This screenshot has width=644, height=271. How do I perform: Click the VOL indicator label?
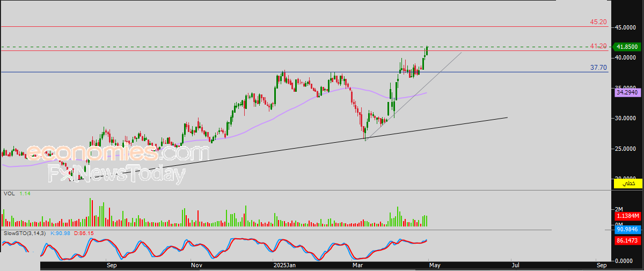coord(9,193)
